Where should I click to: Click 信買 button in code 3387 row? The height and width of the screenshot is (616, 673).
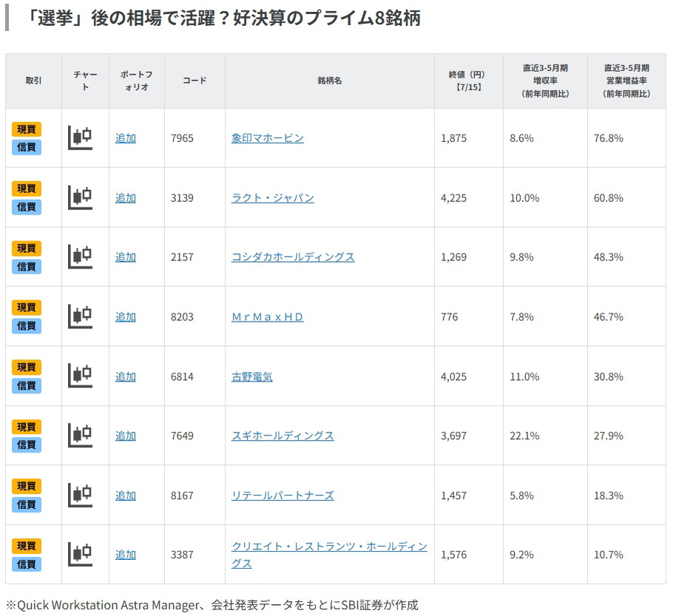27,564
